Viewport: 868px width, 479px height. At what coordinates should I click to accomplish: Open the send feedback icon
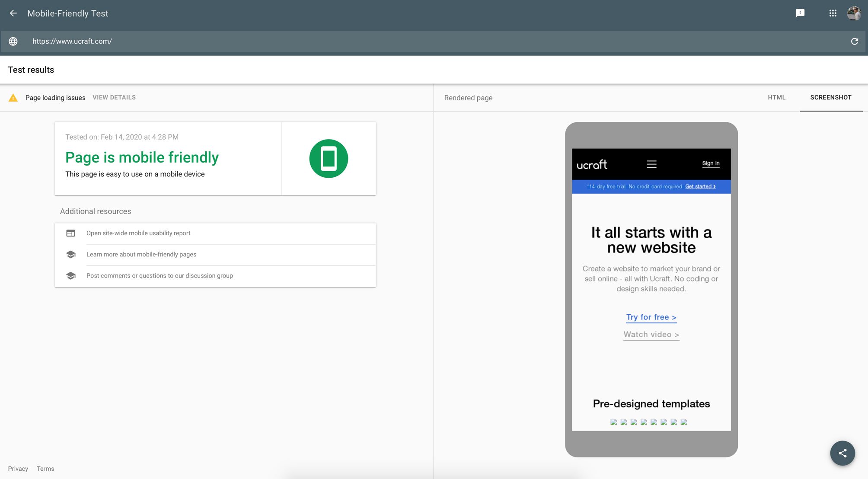coord(800,13)
